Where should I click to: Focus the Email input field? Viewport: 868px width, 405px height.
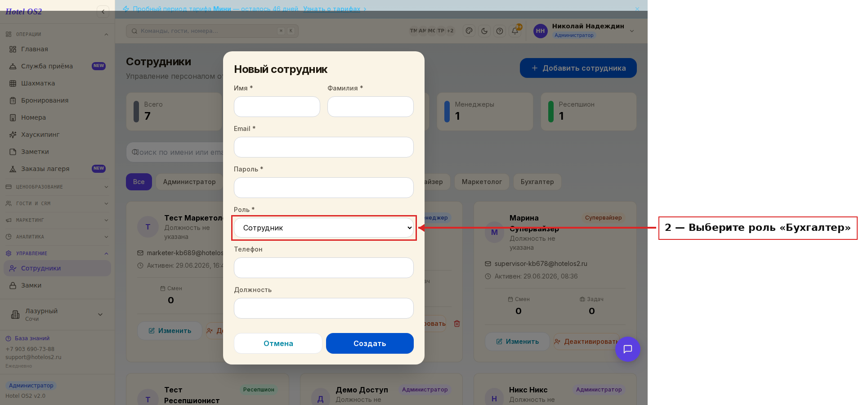(324, 147)
